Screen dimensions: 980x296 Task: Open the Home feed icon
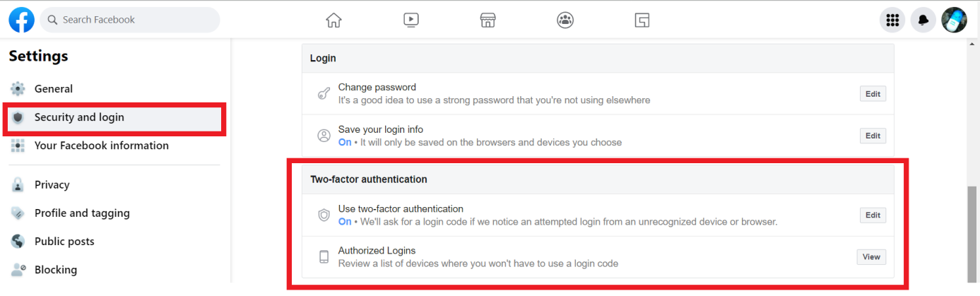pyautogui.click(x=333, y=20)
